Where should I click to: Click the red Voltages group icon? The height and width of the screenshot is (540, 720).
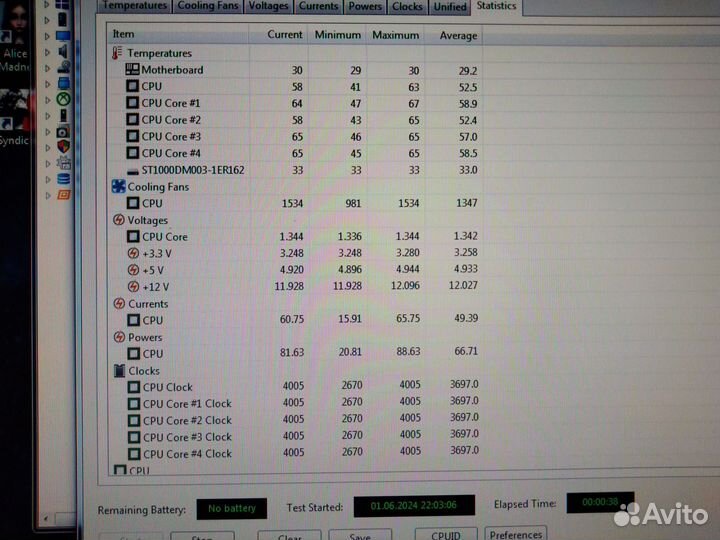pyautogui.click(x=119, y=220)
